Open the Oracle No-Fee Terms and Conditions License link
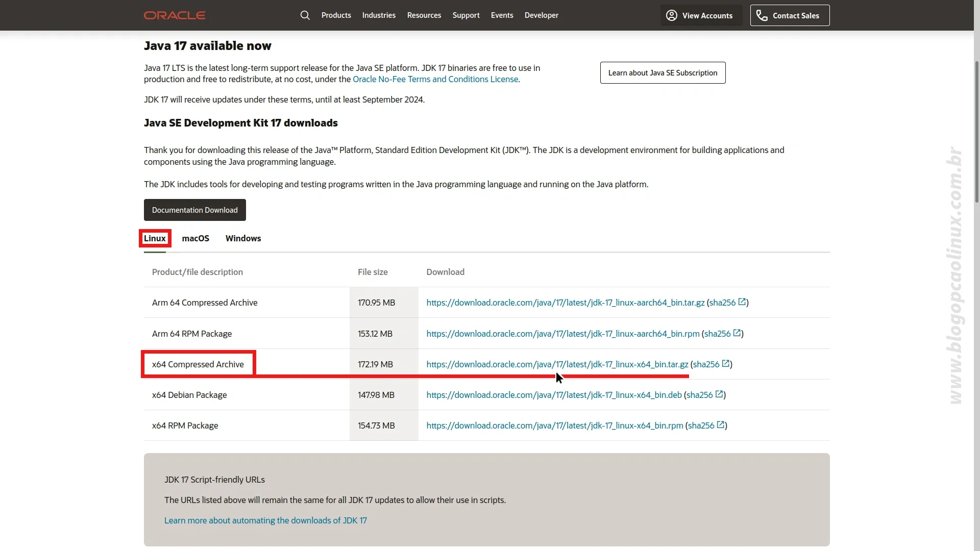This screenshot has height=551, width=980. 435,79
